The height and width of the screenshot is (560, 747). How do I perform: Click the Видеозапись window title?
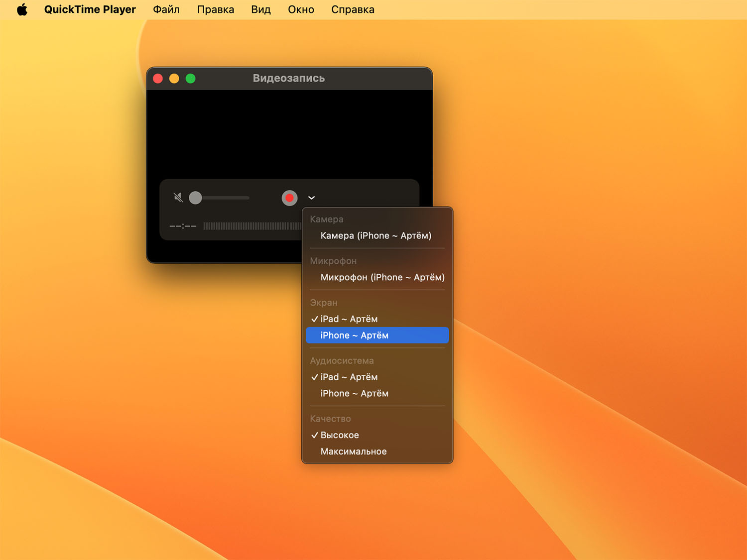click(289, 78)
